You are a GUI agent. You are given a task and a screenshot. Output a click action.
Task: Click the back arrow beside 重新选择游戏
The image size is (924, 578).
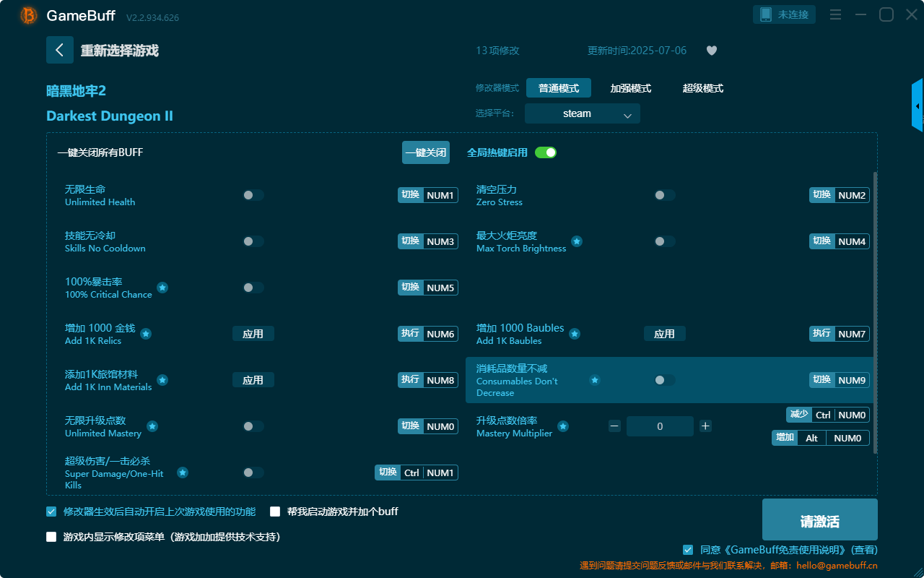60,49
